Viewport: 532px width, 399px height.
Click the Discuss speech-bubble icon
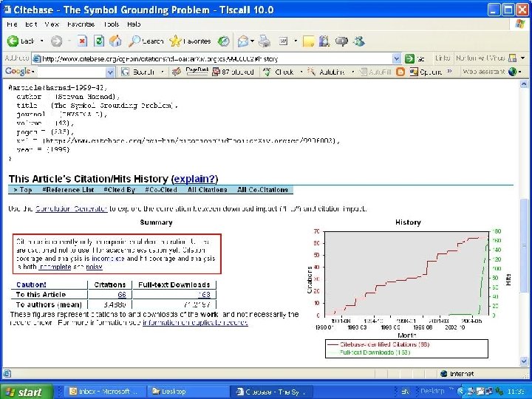(x=341, y=41)
